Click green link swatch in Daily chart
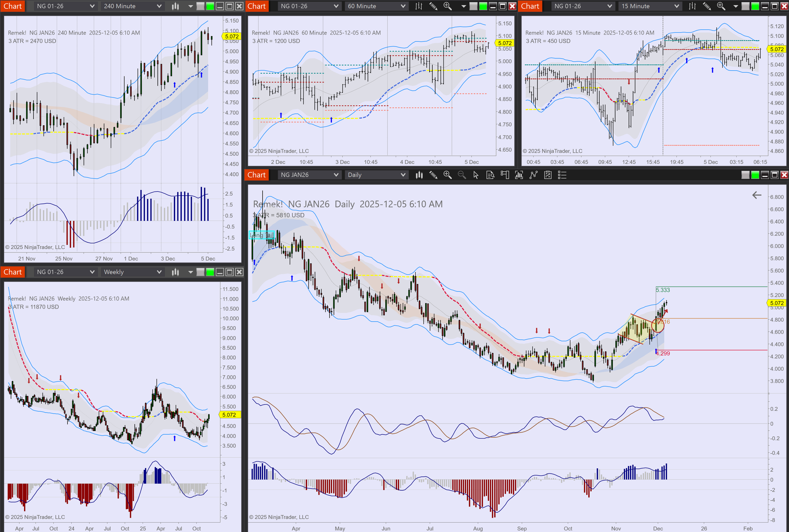789x532 pixels. click(x=755, y=175)
